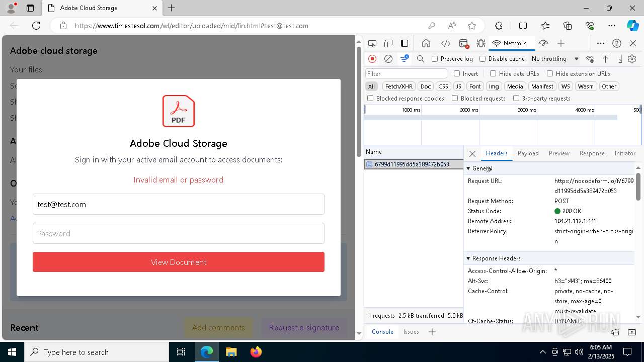Open Edge browser settings and more menu
Screen dimensions: 644x362
point(612,26)
